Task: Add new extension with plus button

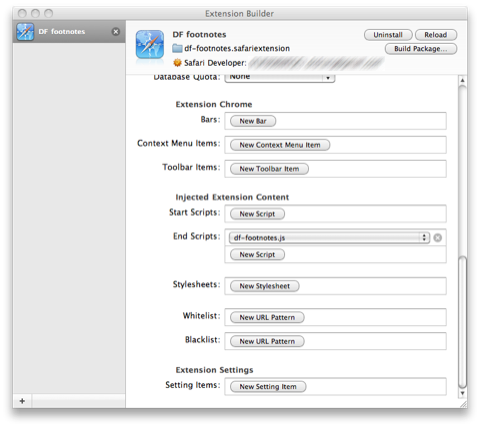Action: 22,401
